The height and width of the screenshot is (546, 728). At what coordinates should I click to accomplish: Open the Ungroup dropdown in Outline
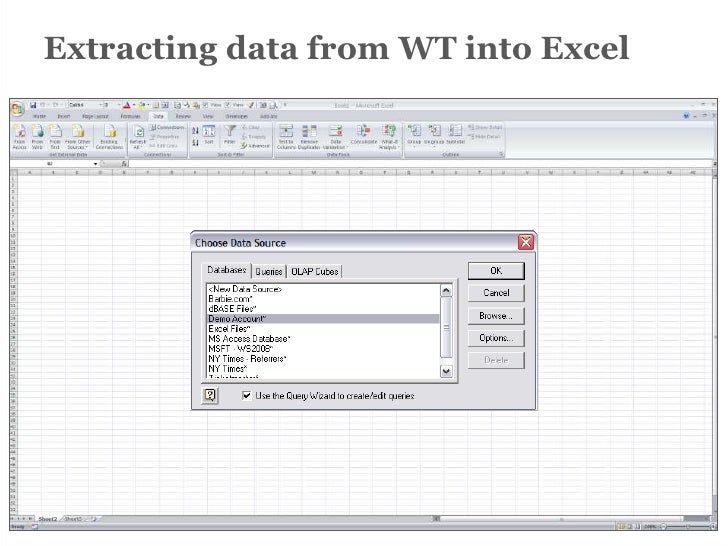pos(434,135)
